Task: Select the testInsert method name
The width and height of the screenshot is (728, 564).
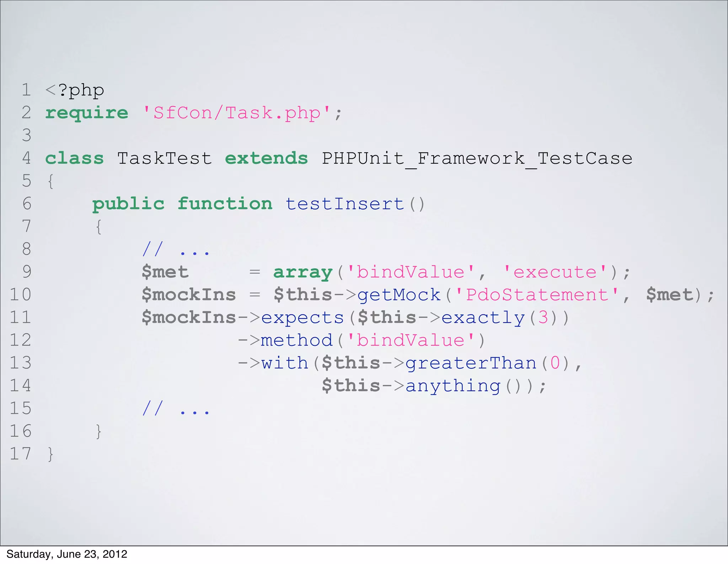Action: click(x=345, y=204)
